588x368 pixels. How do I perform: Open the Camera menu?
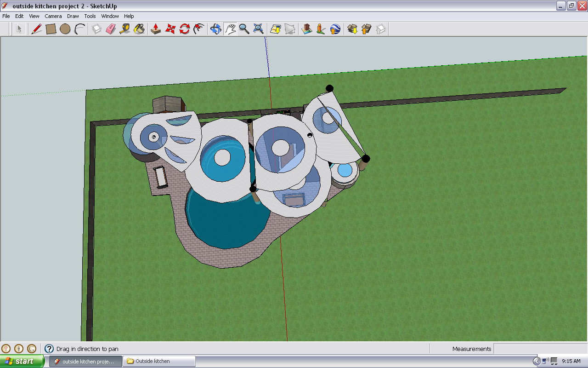click(53, 16)
